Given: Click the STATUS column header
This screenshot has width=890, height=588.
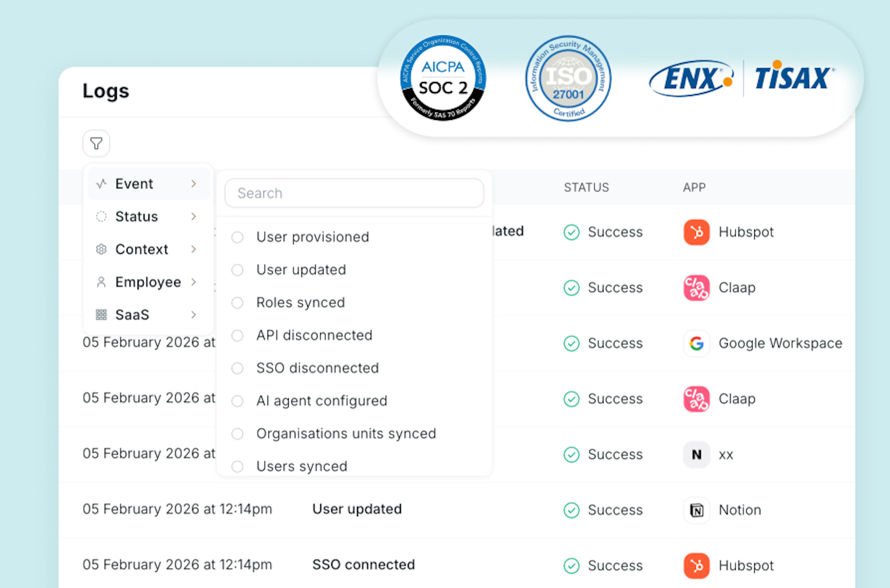Looking at the screenshot, I should pyautogui.click(x=586, y=187).
